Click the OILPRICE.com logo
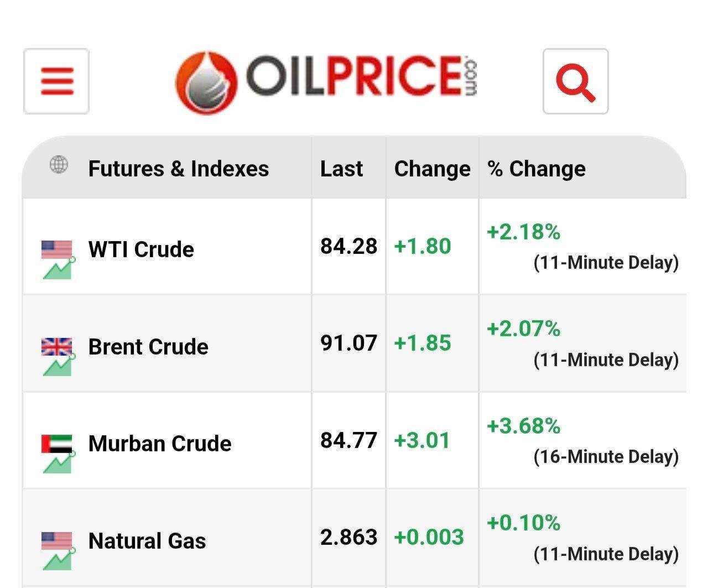 pyautogui.click(x=326, y=82)
